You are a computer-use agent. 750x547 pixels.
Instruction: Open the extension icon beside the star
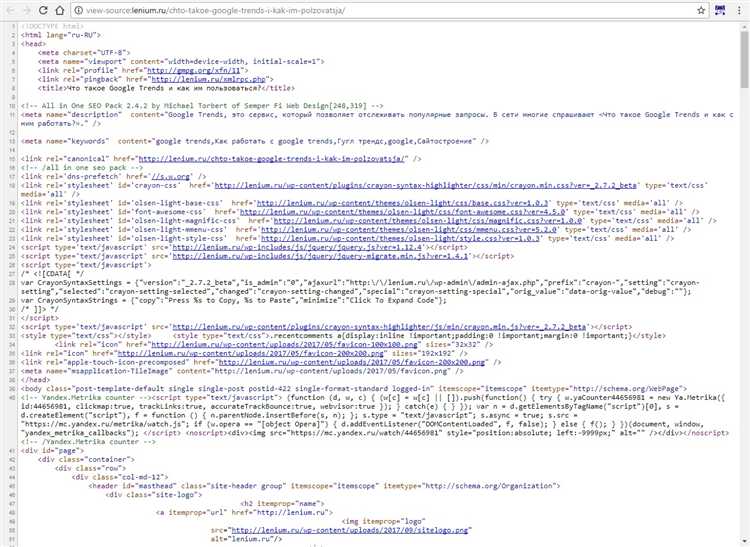pos(720,10)
